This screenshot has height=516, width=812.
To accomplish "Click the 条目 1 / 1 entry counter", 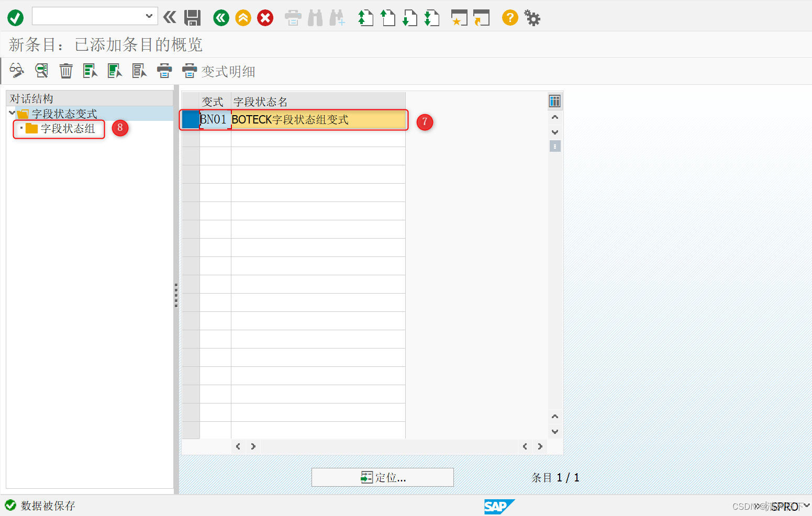I will pyautogui.click(x=555, y=478).
